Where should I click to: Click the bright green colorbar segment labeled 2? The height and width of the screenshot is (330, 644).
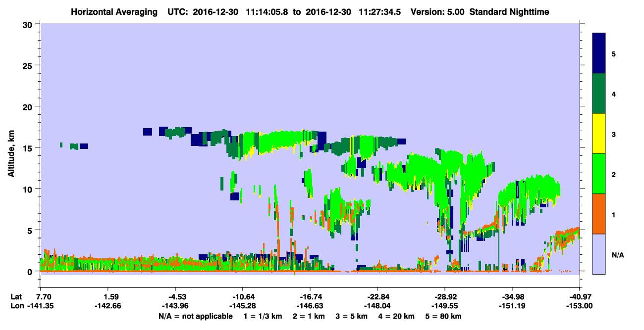point(599,174)
